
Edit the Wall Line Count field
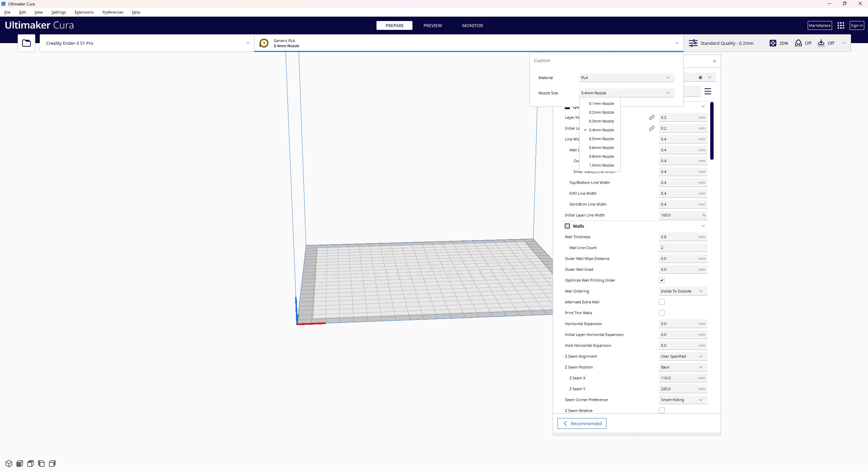[x=683, y=248]
